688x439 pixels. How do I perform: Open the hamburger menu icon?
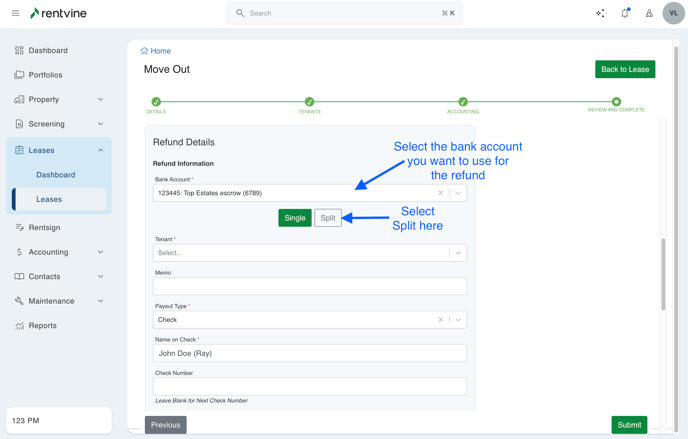click(x=15, y=13)
